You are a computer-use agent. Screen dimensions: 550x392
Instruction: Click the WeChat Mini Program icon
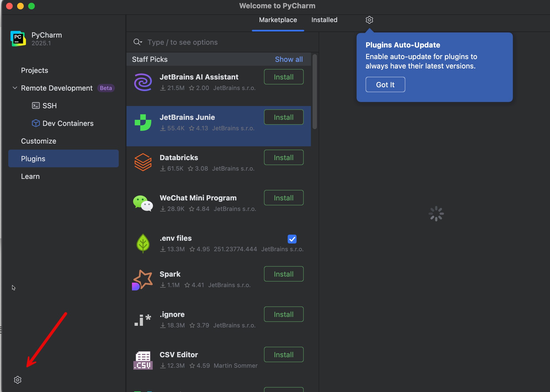143,203
